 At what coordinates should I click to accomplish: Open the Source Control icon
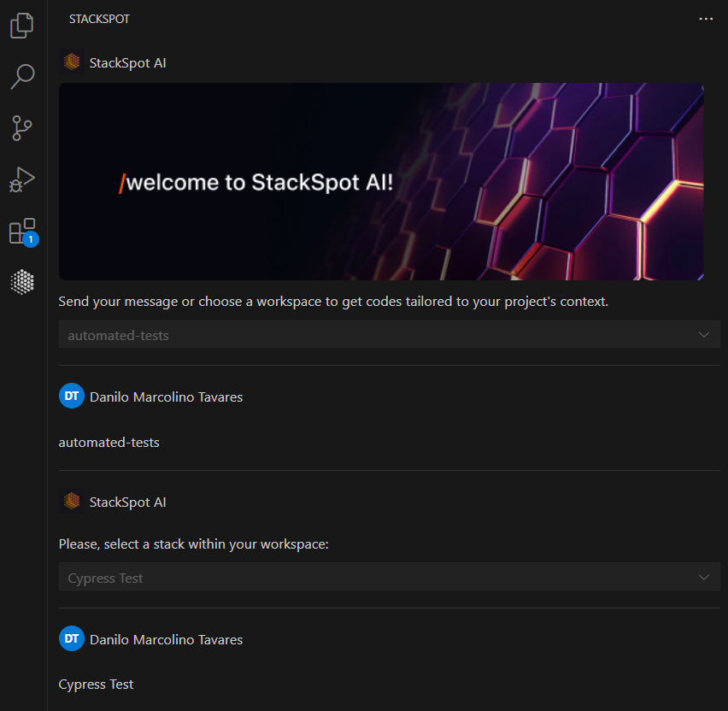[x=22, y=128]
